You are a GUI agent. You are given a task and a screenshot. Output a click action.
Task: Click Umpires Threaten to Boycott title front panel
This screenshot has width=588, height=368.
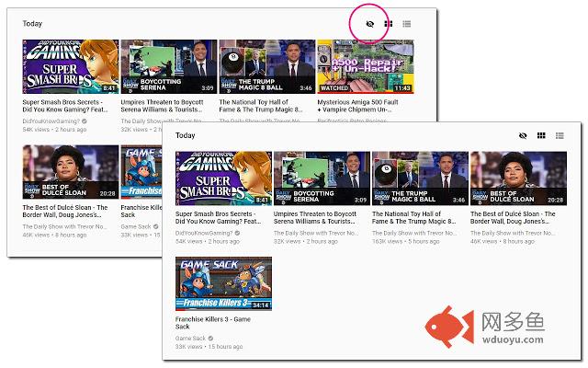pos(315,217)
